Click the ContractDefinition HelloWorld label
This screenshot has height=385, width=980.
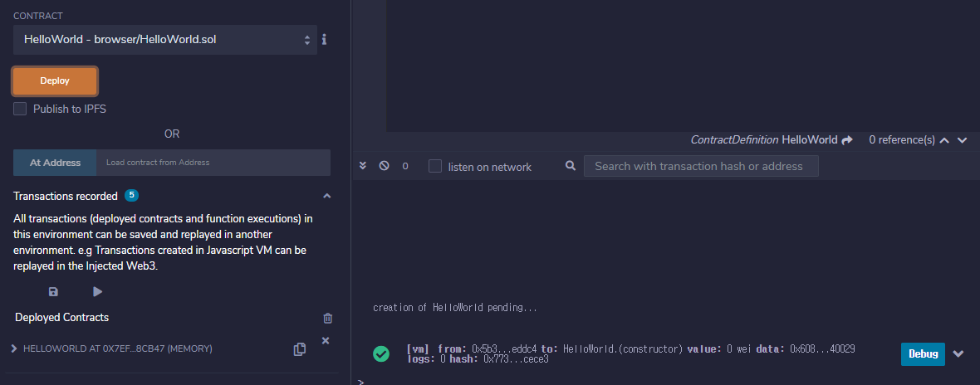coord(764,140)
